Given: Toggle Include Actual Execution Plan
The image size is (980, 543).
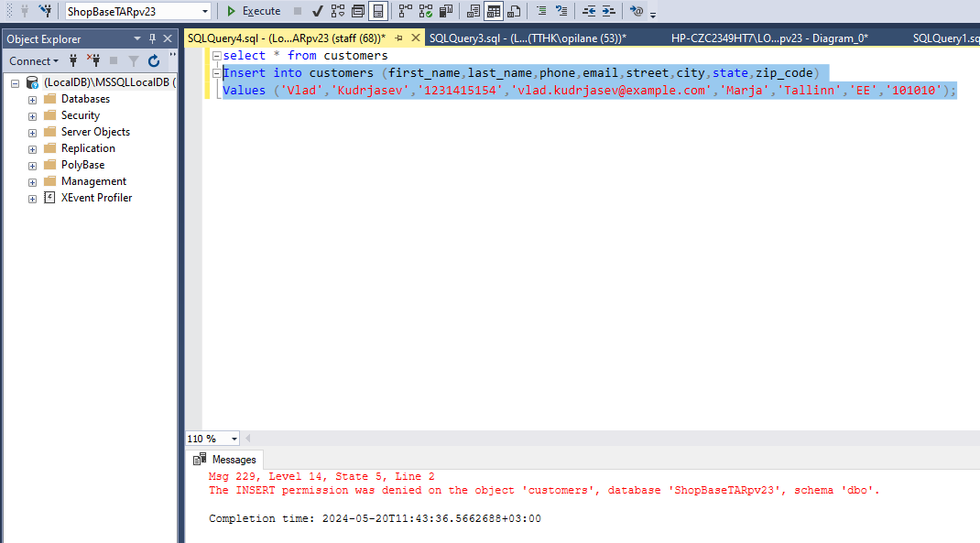Looking at the screenshot, I should (x=406, y=11).
